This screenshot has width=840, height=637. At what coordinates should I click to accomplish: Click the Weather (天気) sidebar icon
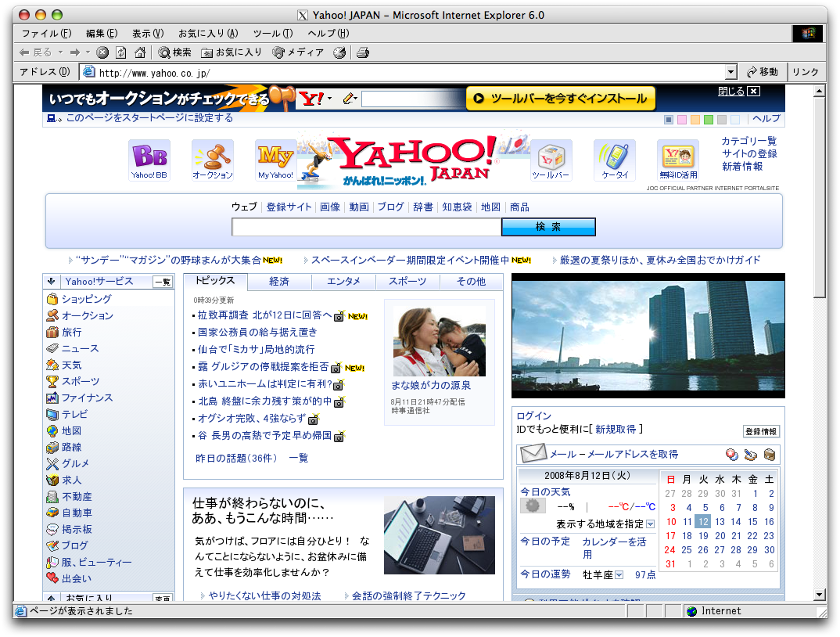[52, 365]
